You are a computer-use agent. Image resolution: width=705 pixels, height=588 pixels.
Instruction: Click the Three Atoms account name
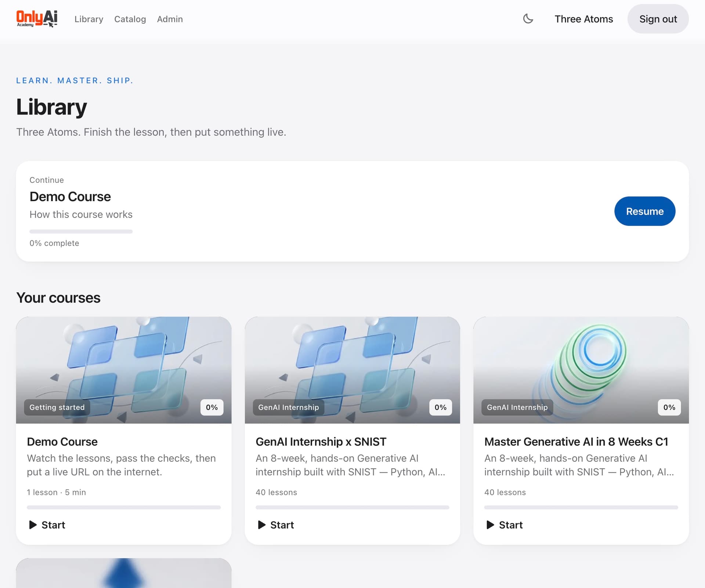583,19
